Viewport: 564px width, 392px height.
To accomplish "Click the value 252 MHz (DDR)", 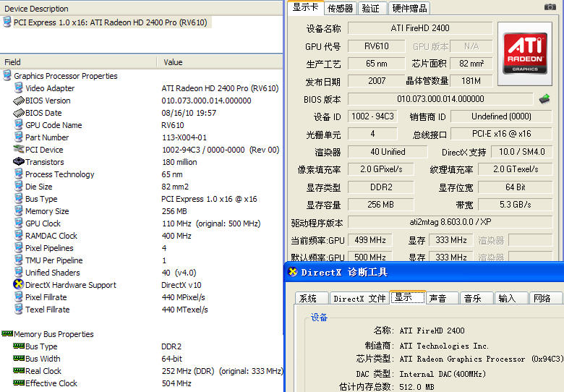I will pyautogui.click(x=188, y=371).
